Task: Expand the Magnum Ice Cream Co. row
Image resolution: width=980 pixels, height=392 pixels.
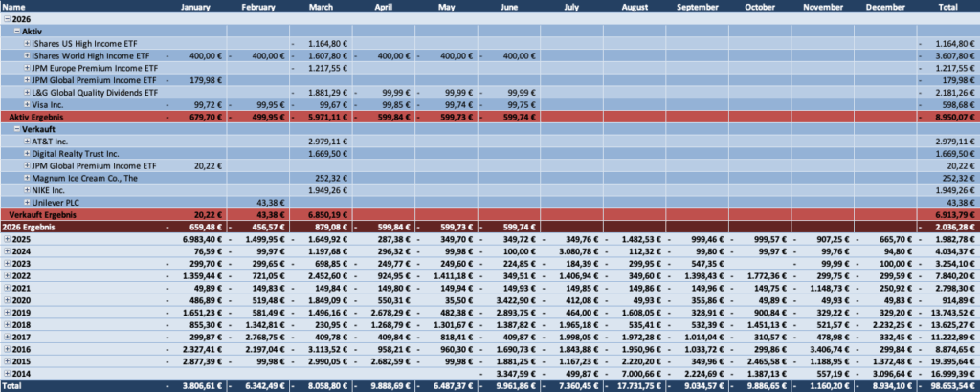Action: (27, 178)
